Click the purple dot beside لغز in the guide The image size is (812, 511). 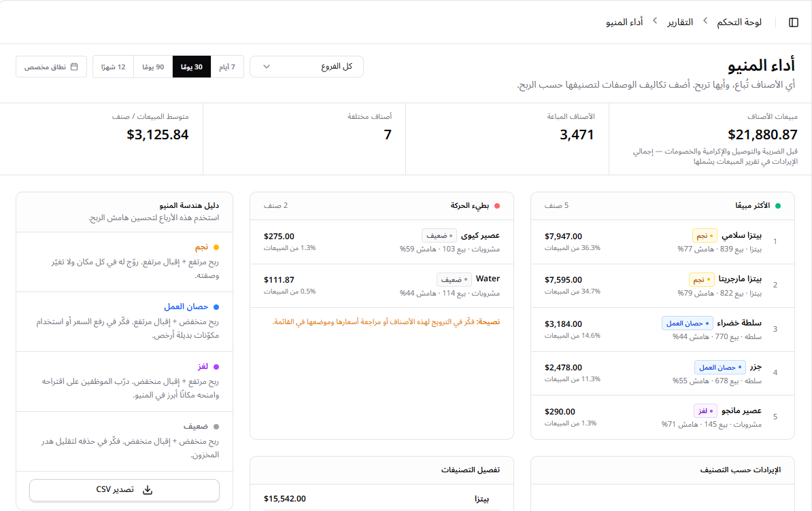216,367
